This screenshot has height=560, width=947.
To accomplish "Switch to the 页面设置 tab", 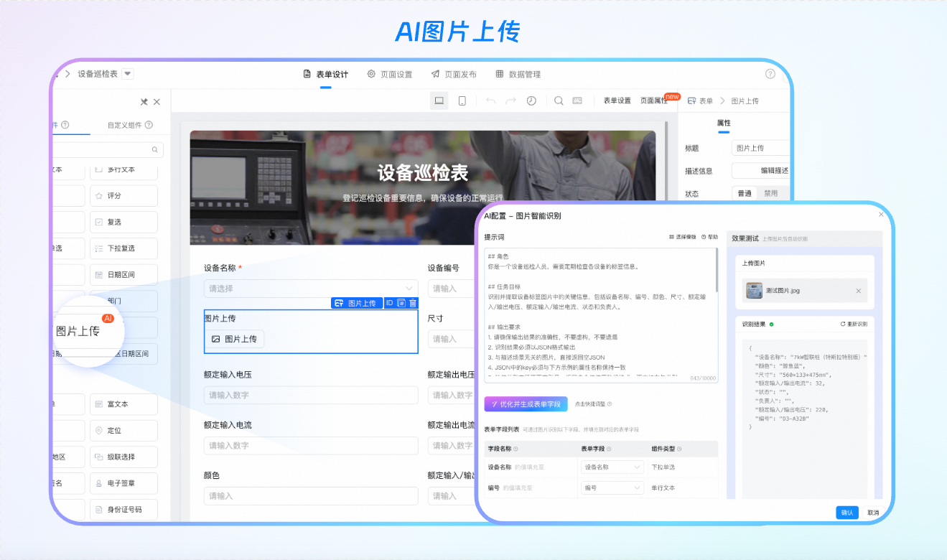I will point(390,75).
